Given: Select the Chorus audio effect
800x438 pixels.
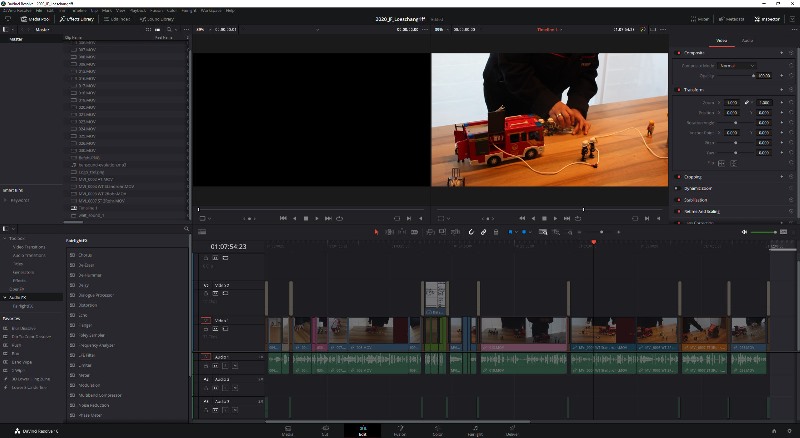Looking at the screenshot, I should coord(86,255).
